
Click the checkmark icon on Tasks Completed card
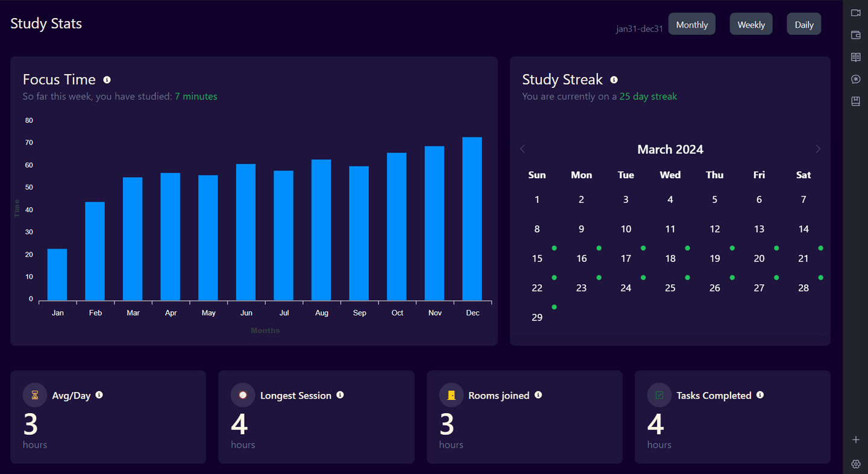tap(659, 395)
